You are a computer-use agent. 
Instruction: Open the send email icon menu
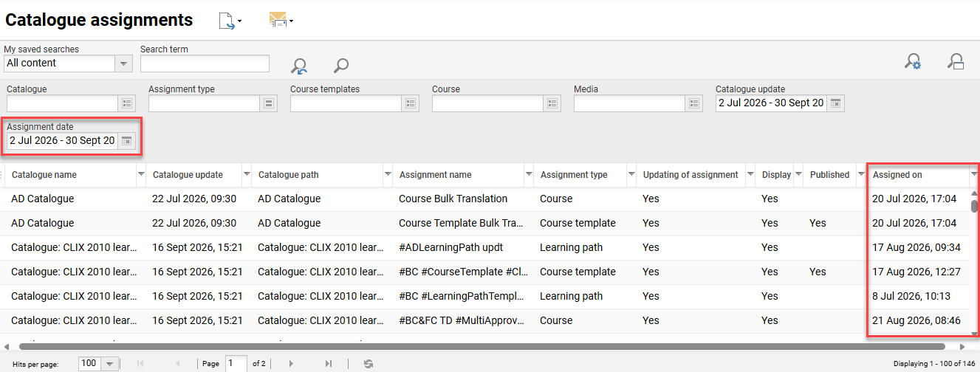click(x=281, y=21)
